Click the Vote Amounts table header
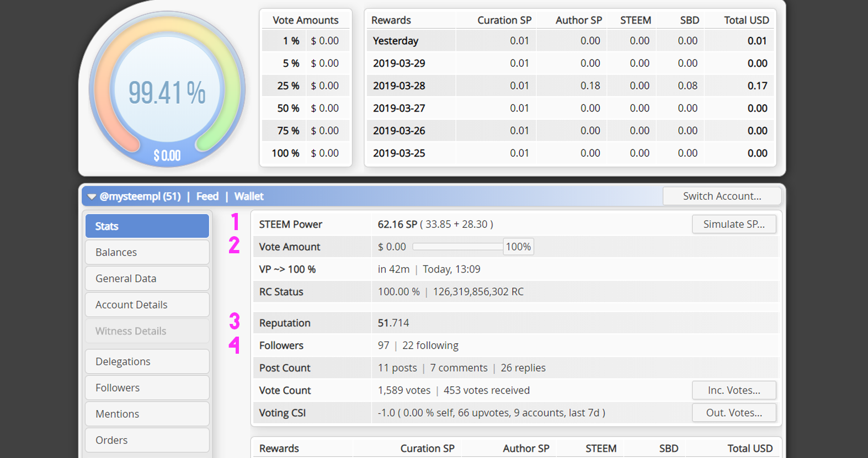 306,20
